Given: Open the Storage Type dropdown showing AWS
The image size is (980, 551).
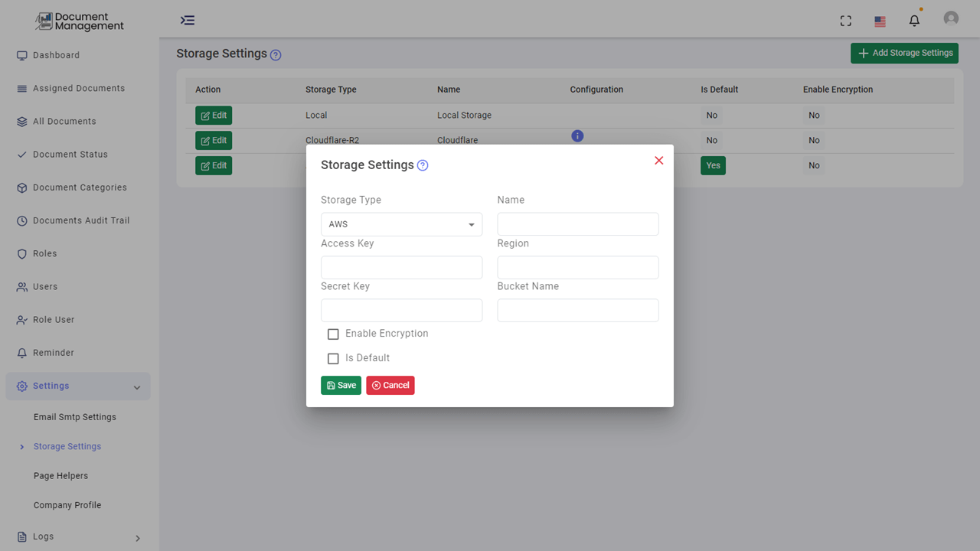Looking at the screenshot, I should [401, 223].
